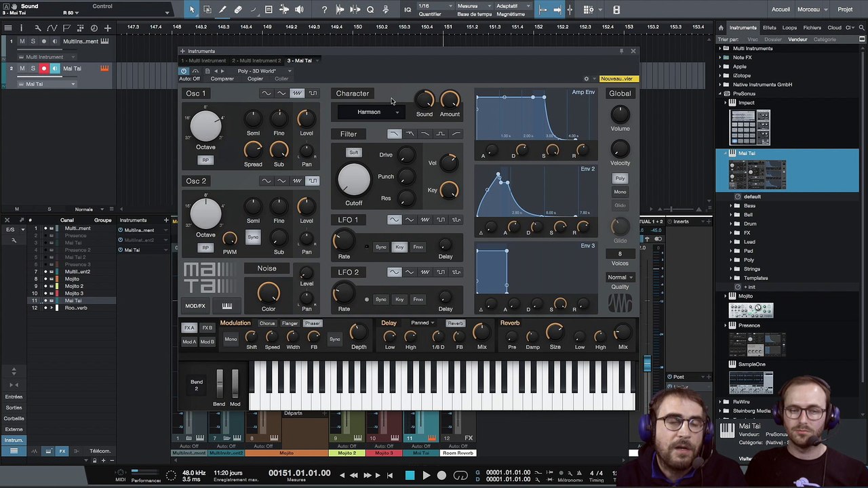This screenshot has height=488, width=868.
Task: Open the Effets browser tab
Action: pos(770,28)
